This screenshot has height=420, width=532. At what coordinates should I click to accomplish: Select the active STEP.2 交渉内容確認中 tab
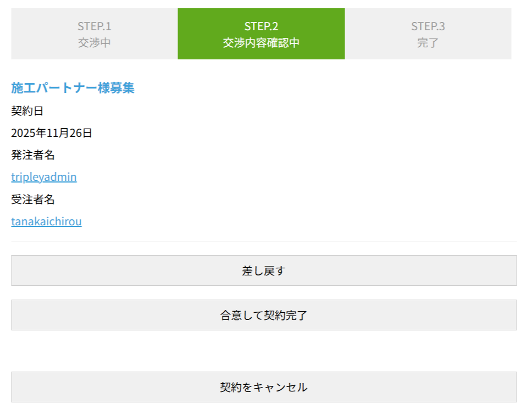coord(261,34)
